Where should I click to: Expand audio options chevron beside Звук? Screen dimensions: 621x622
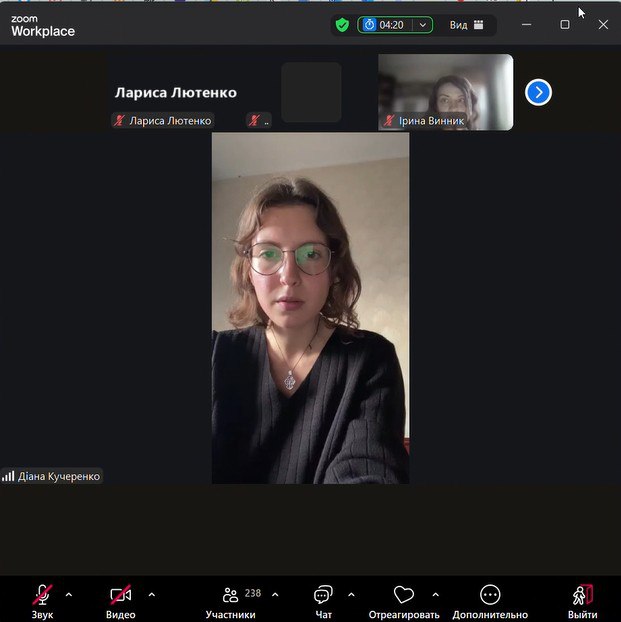(x=68, y=594)
